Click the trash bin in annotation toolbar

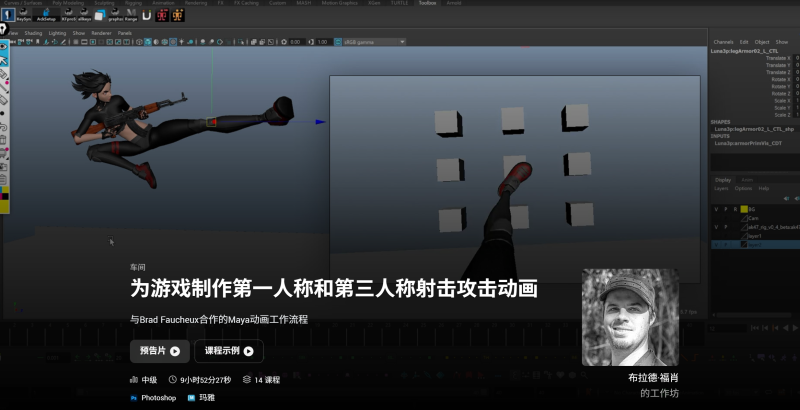[4, 140]
